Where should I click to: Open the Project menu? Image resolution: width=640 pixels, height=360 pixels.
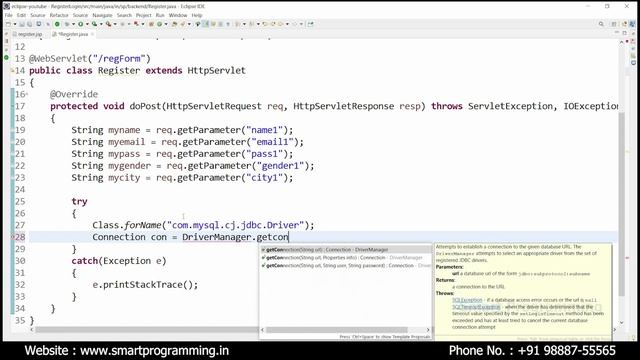coord(143,15)
